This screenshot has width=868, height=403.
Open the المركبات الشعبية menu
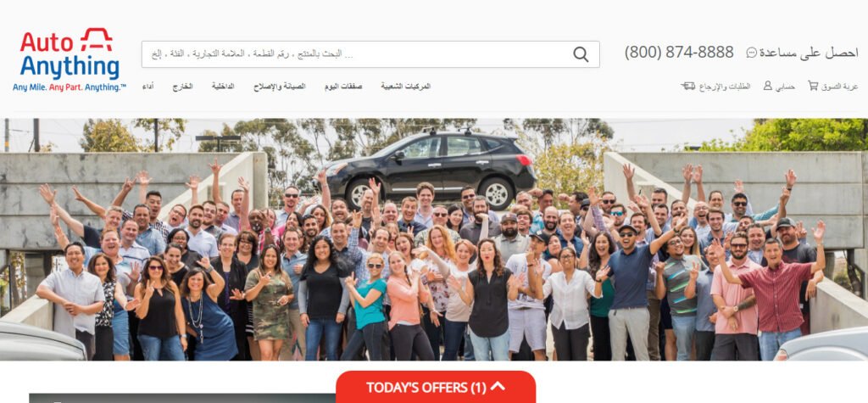[406, 87]
